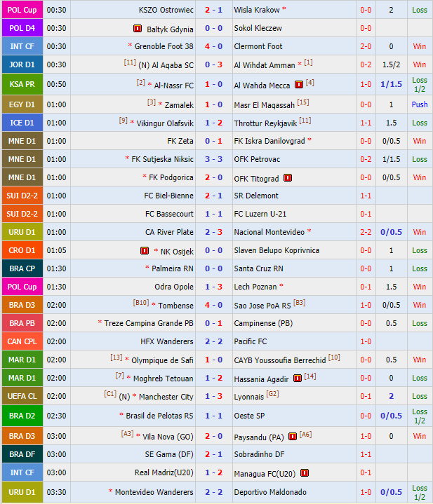The image size is (433, 504).
Task: Open the Real Madriz(U20) team link
Action: coord(164,472)
